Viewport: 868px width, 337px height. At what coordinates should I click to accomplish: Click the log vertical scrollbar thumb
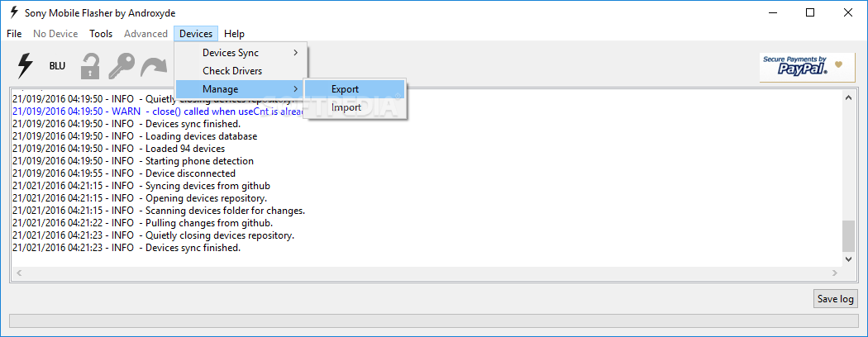(x=849, y=236)
